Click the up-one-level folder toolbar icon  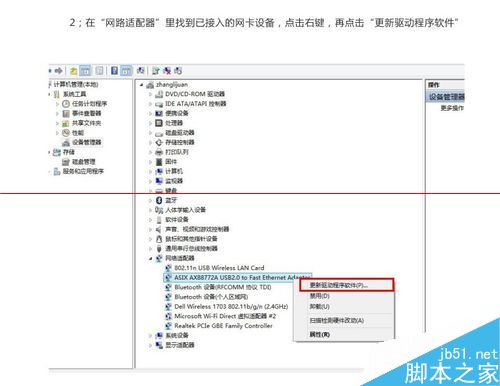[73, 71]
